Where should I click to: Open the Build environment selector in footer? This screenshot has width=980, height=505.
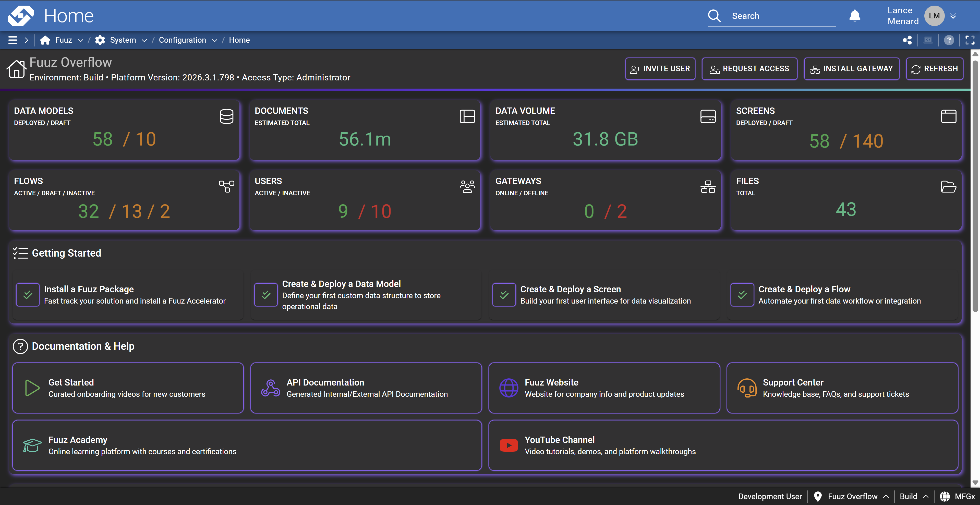click(914, 496)
